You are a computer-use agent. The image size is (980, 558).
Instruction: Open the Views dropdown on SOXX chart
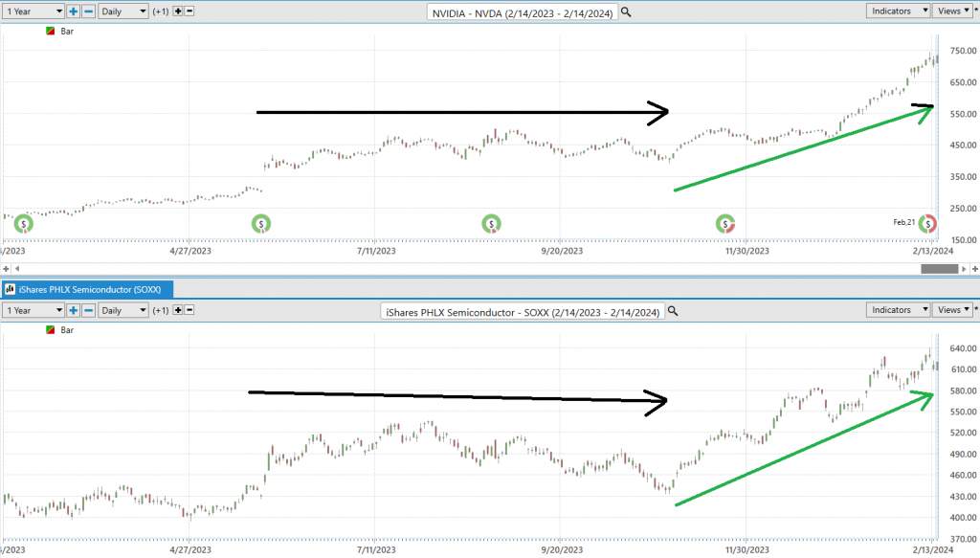[952, 309]
